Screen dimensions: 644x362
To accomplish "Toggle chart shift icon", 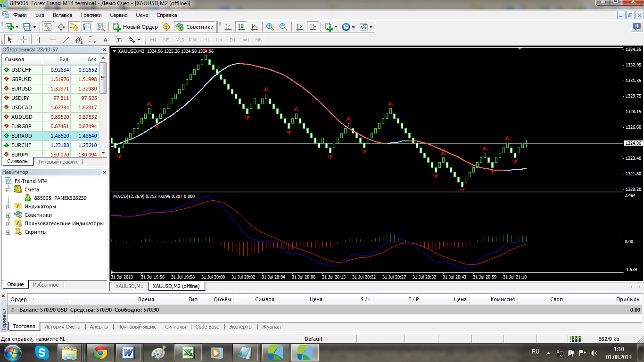I will point(313,27).
